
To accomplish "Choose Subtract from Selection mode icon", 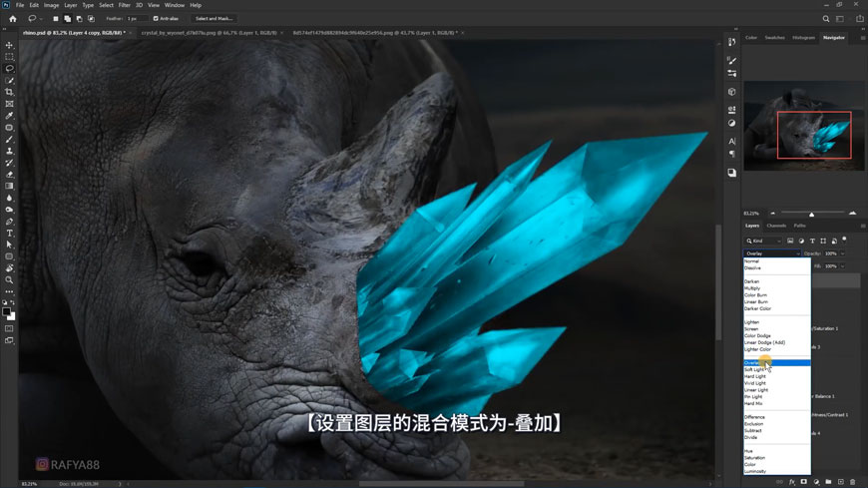I will [x=79, y=18].
